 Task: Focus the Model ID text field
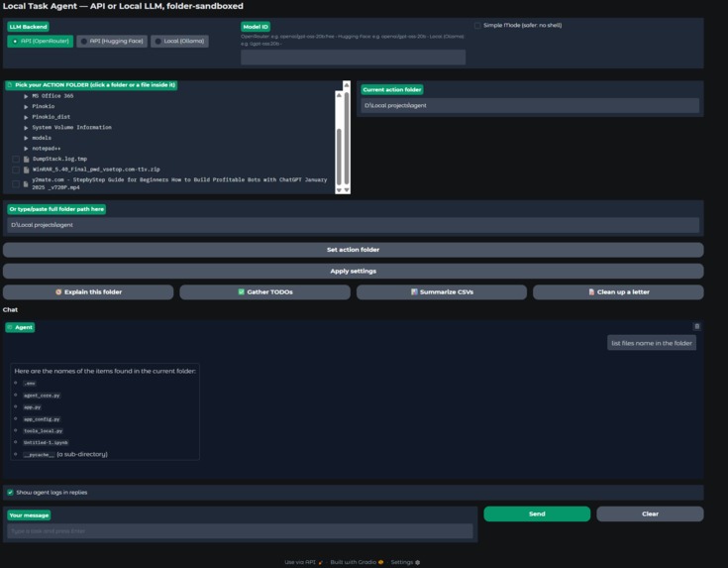pyautogui.click(x=353, y=57)
